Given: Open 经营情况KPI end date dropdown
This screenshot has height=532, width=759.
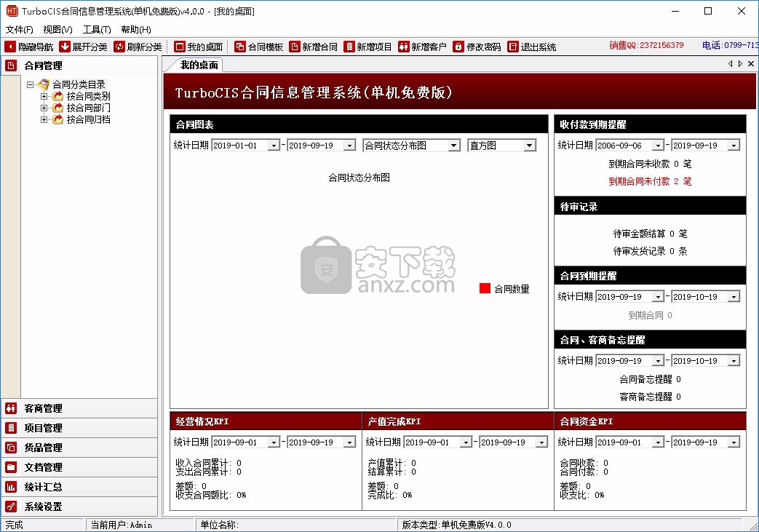Looking at the screenshot, I should point(349,442).
